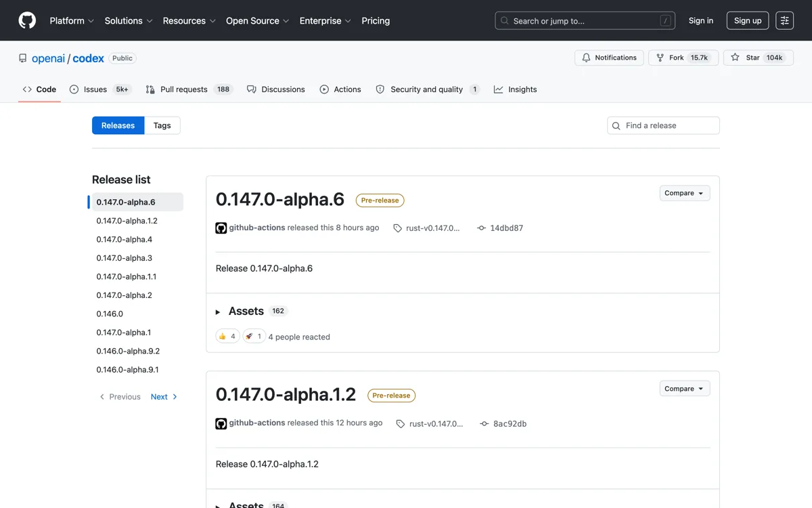Select the commit icon beside 14dbd87
The width and height of the screenshot is (812, 508).
[481, 228]
